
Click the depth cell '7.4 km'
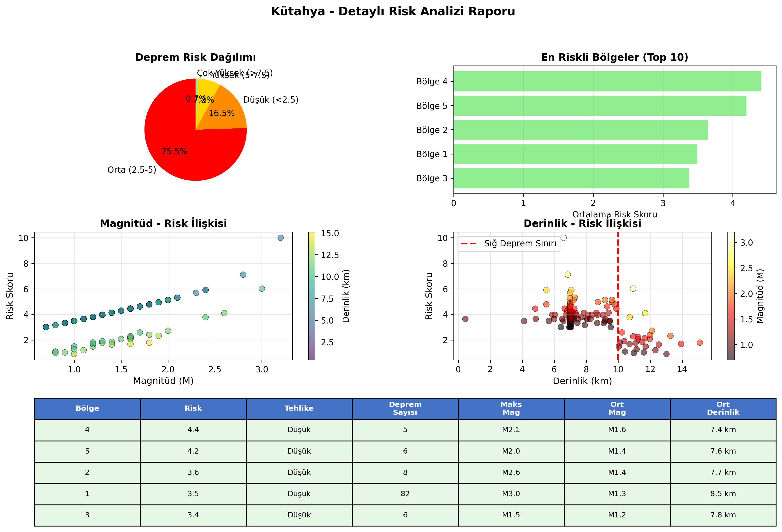pos(723,430)
